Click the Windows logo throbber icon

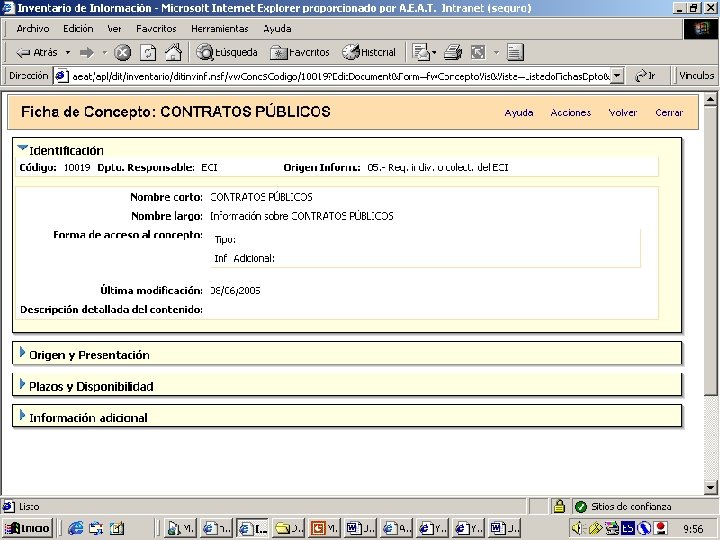tap(701, 29)
